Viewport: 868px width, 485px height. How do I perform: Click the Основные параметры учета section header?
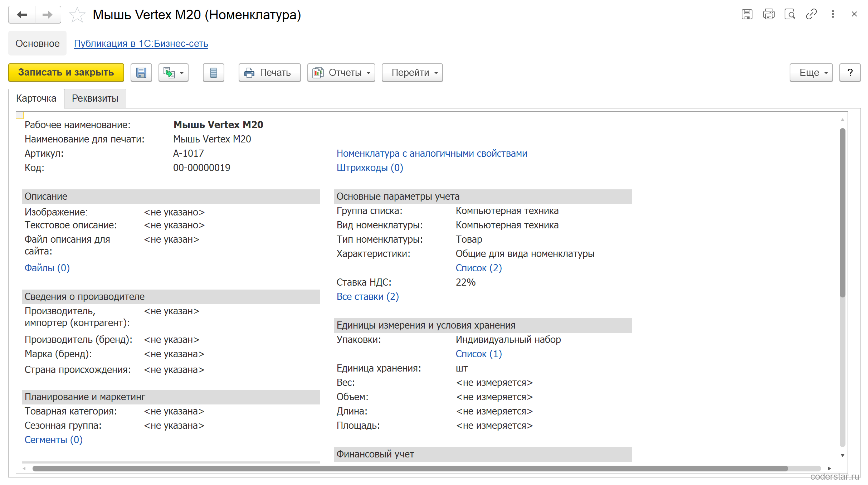coord(483,197)
